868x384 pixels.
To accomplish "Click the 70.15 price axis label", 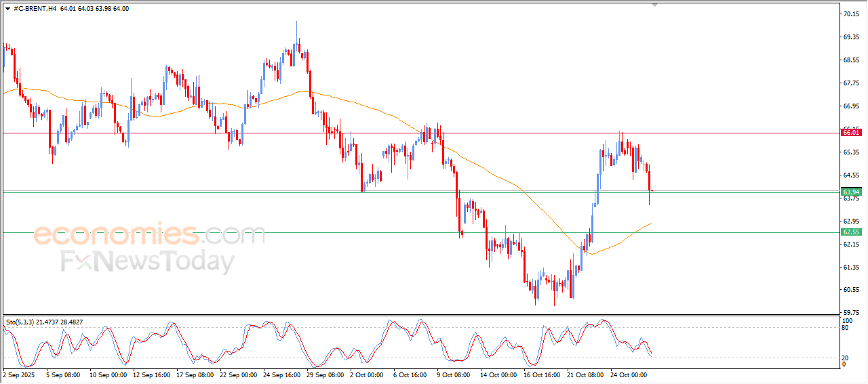I will tap(851, 14).
